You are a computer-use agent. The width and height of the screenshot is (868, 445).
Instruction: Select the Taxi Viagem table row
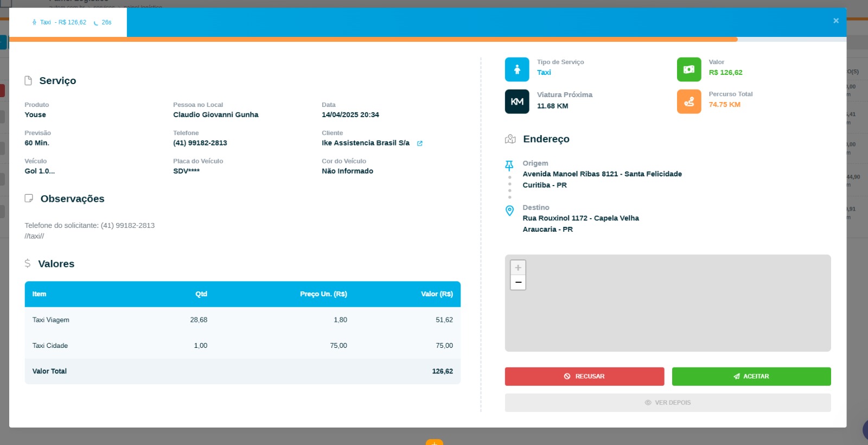pyautogui.click(x=242, y=320)
